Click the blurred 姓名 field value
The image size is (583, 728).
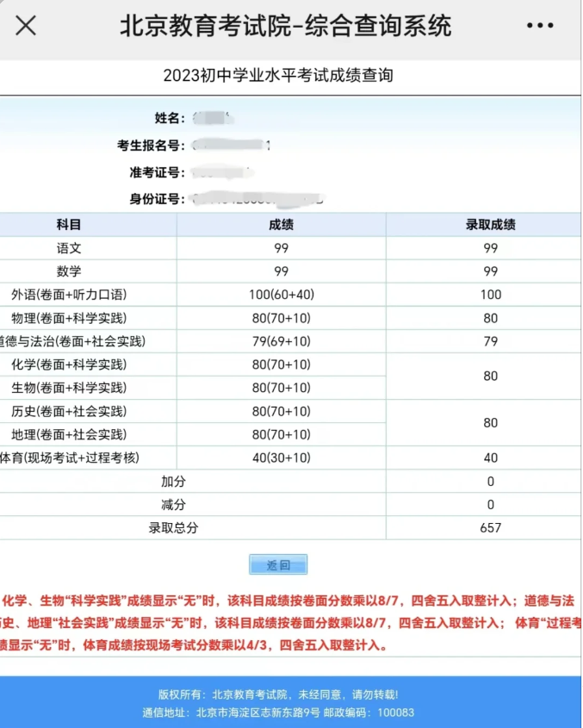pyautogui.click(x=212, y=118)
